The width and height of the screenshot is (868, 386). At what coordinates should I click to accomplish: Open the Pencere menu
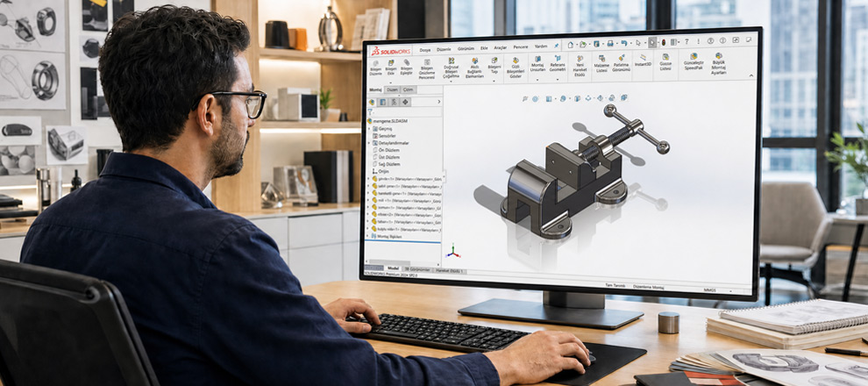521,47
